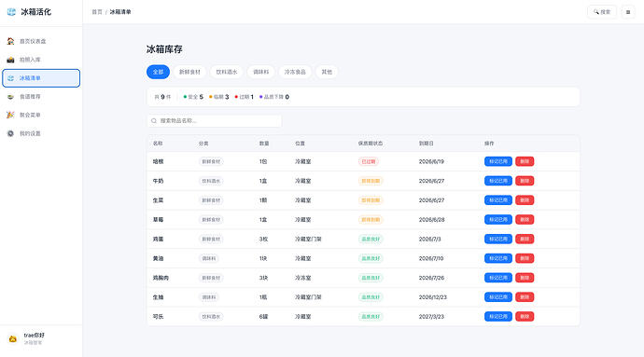Mark 生菜 as used with 标记已用

point(498,200)
